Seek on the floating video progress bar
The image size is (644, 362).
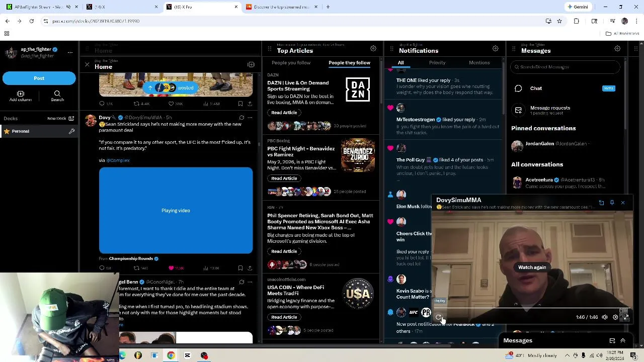click(x=532, y=308)
